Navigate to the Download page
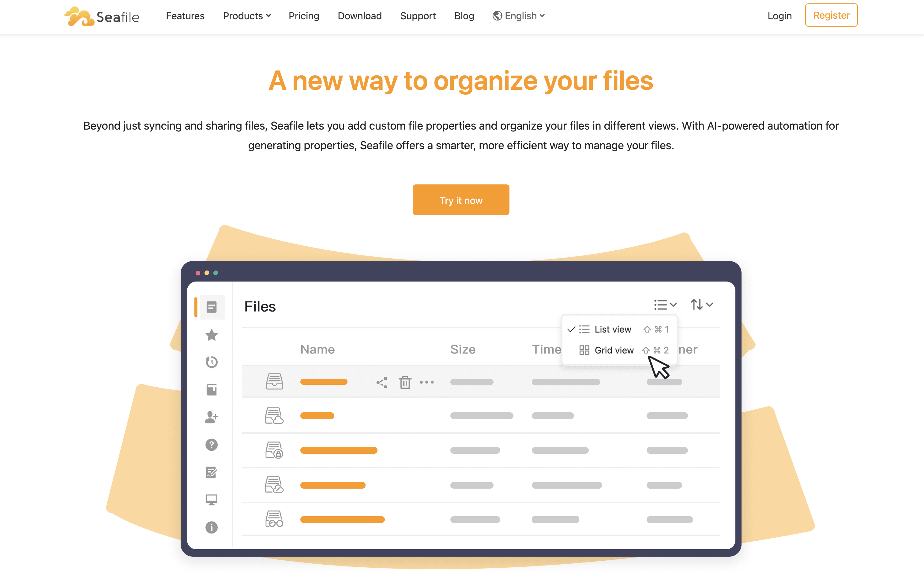The height and width of the screenshot is (579, 924). tap(360, 16)
